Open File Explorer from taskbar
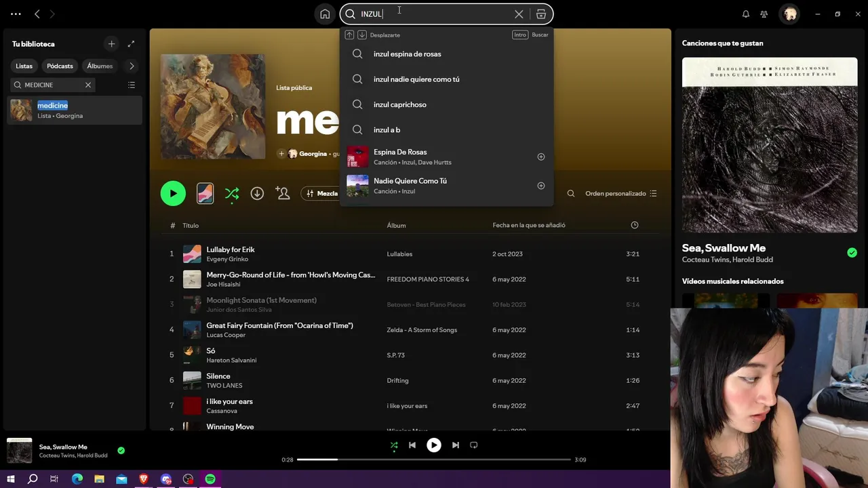The width and height of the screenshot is (868, 488). coord(99,479)
